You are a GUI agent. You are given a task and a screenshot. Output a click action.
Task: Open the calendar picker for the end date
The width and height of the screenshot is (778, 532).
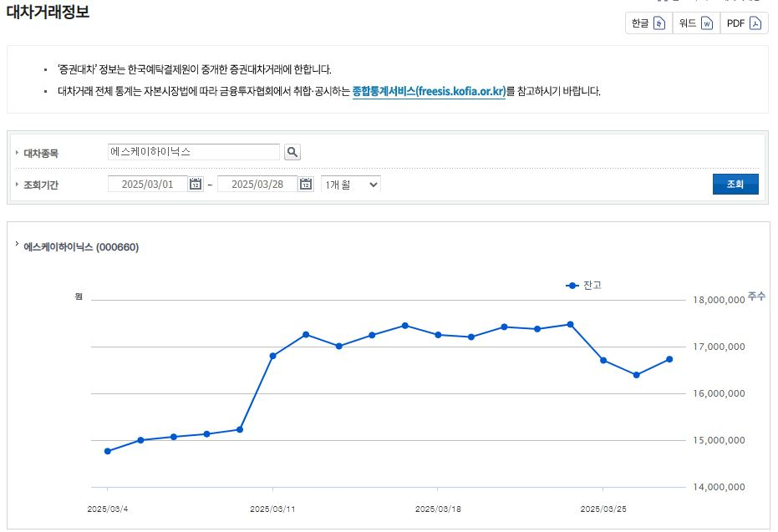point(306,184)
